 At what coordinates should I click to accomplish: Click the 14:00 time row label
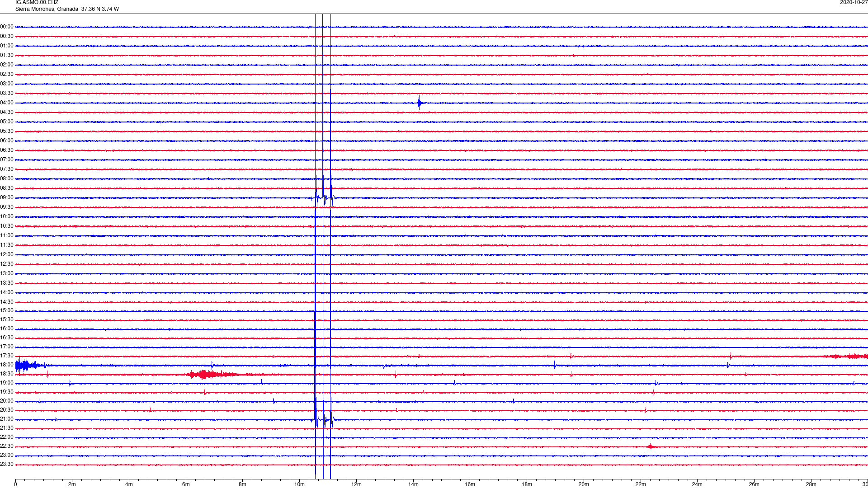point(7,293)
